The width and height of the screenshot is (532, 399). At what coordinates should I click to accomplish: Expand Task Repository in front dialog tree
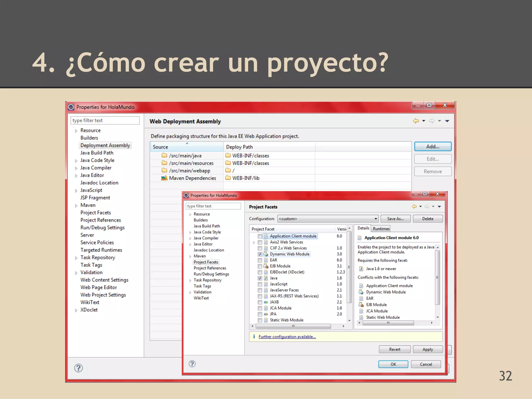click(190, 280)
